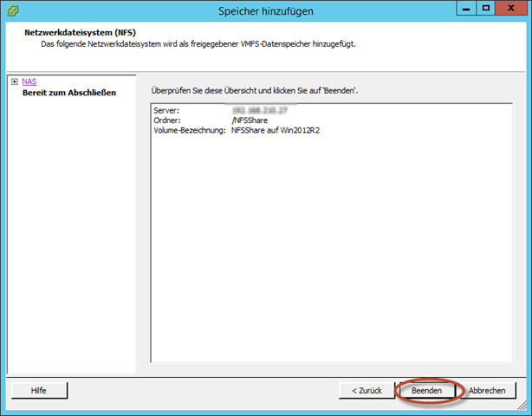532x416 pixels.
Task: Go back with the '< Zurück' button
Action: [367, 391]
